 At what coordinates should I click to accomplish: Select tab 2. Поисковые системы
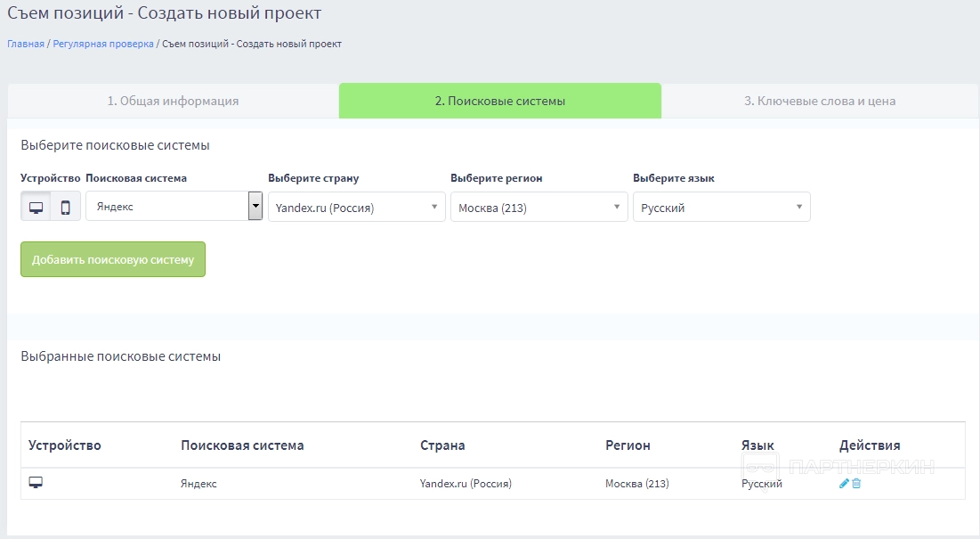pyautogui.click(x=499, y=101)
